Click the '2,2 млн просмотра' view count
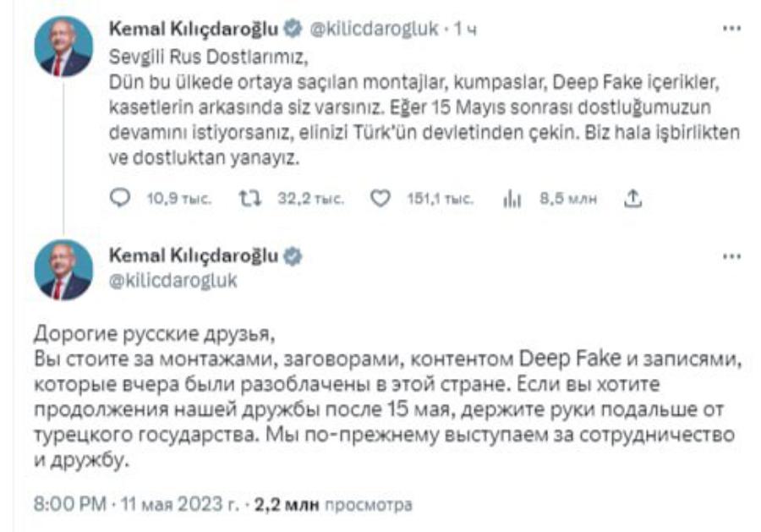Image resolution: width=761 pixels, height=532 pixels. pyautogui.click(x=334, y=505)
